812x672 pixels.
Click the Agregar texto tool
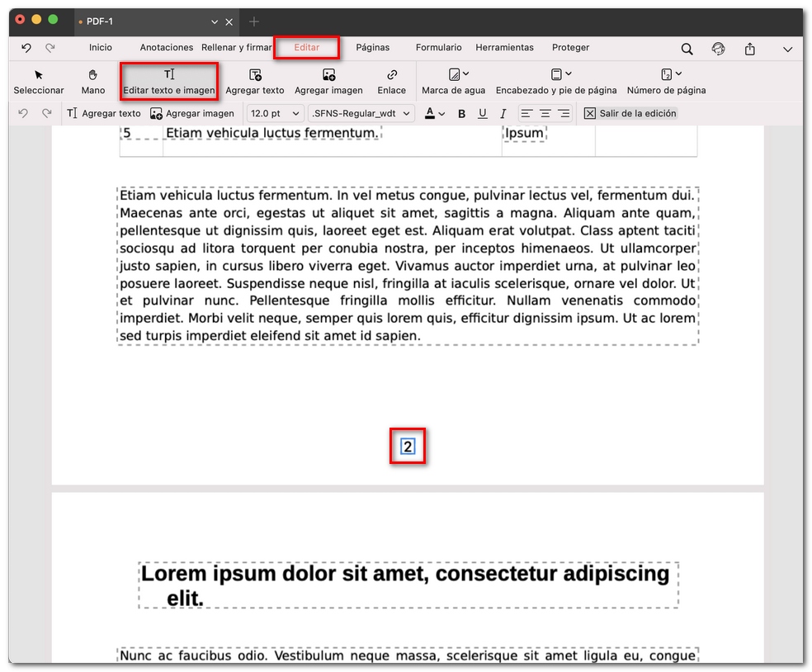pos(256,80)
